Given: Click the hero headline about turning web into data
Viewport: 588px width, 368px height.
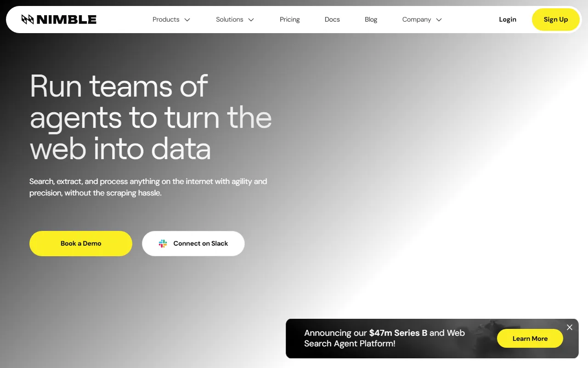Looking at the screenshot, I should click(151, 118).
